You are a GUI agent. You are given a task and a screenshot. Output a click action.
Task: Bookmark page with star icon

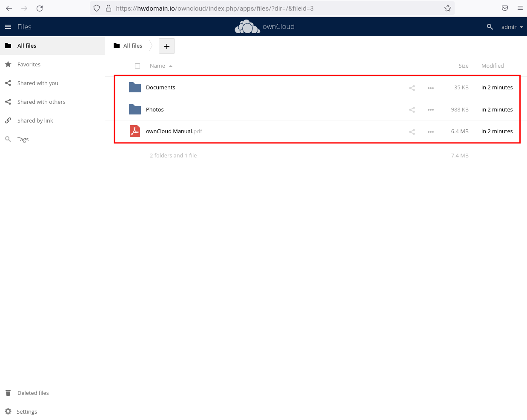448,8
